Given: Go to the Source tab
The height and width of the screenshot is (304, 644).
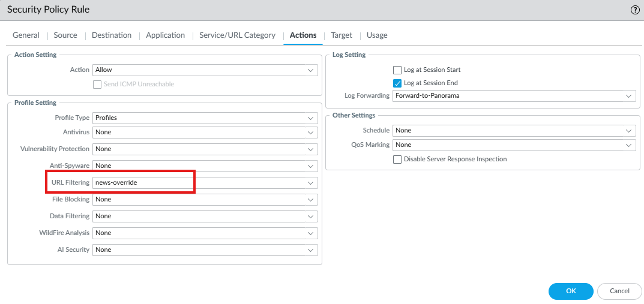Looking at the screenshot, I should click(x=65, y=35).
